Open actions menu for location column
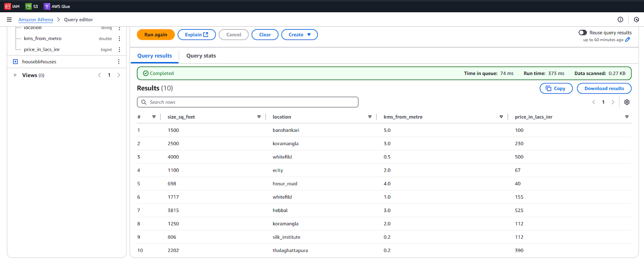The width and height of the screenshot is (644, 262). click(x=119, y=28)
